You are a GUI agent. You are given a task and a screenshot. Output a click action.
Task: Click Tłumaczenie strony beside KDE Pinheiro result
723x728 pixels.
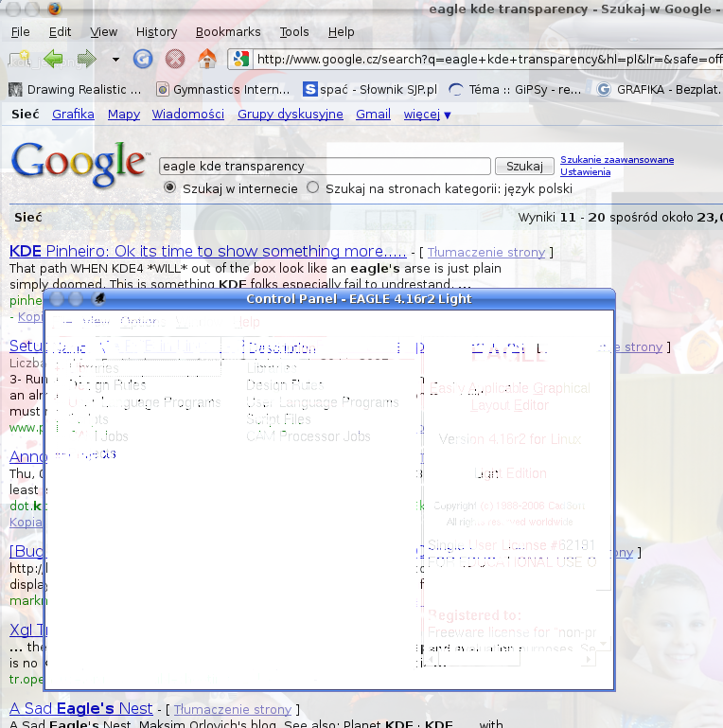pyautogui.click(x=486, y=252)
